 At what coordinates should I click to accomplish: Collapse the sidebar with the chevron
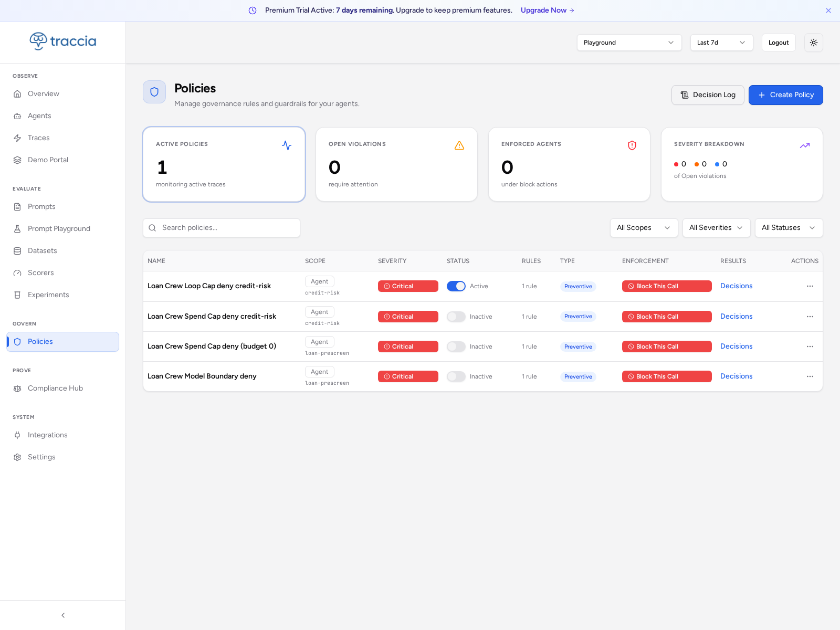click(x=63, y=615)
